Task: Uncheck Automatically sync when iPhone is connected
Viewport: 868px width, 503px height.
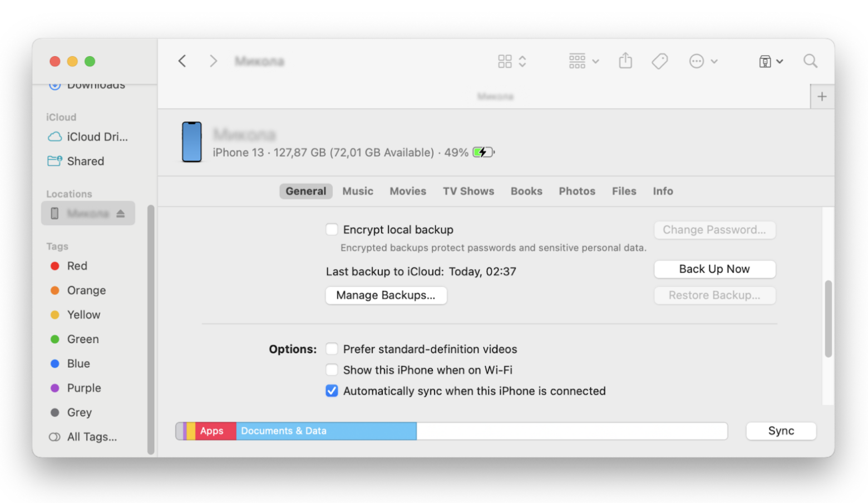Action: click(332, 391)
